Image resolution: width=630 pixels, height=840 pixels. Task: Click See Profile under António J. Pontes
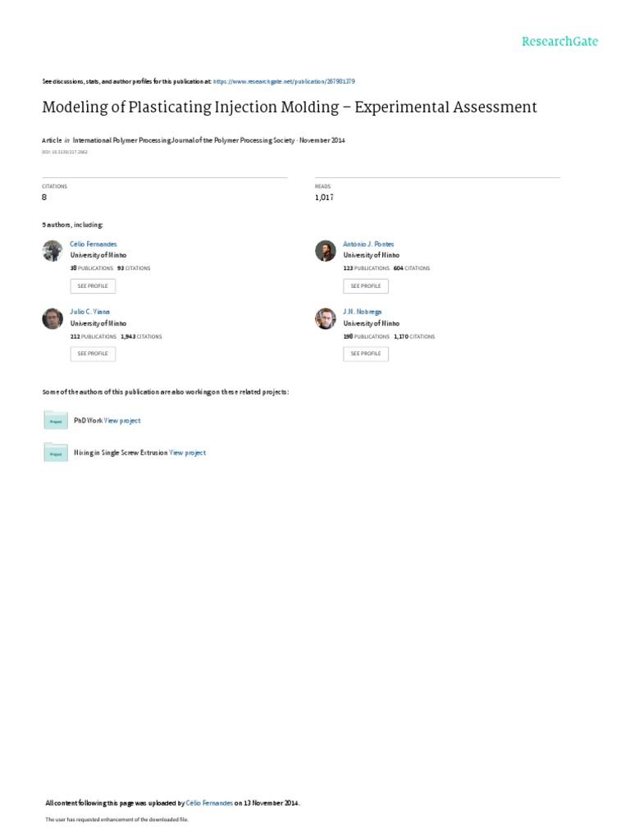(365, 286)
